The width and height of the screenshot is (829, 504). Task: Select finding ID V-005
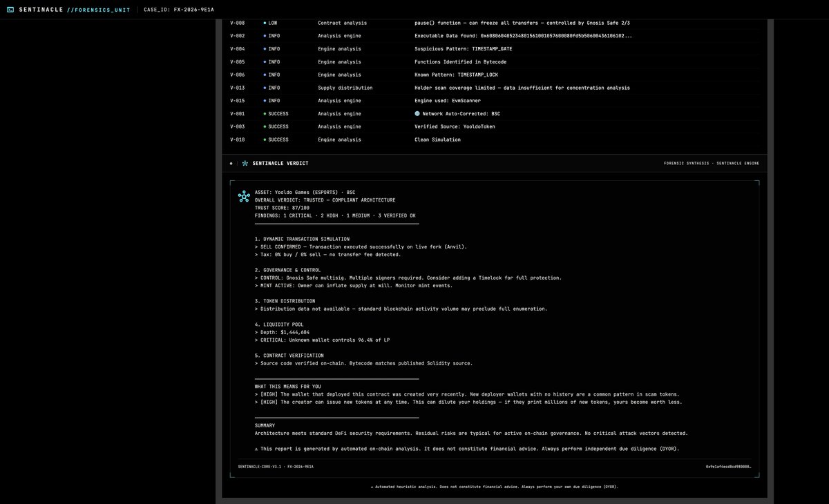point(237,62)
